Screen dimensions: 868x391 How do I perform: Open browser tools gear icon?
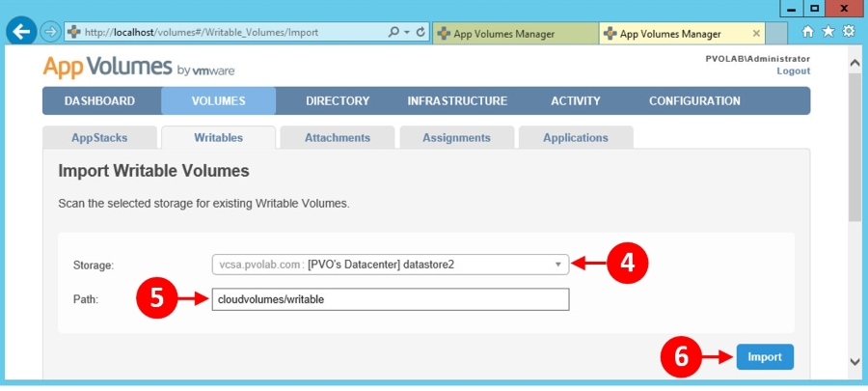[849, 32]
